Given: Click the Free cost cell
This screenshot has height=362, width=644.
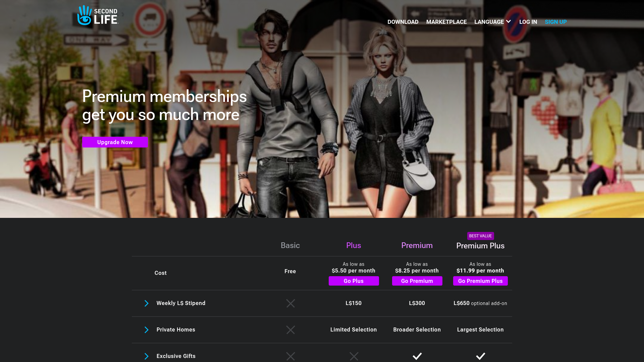Looking at the screenshot, I should [290, 271].
